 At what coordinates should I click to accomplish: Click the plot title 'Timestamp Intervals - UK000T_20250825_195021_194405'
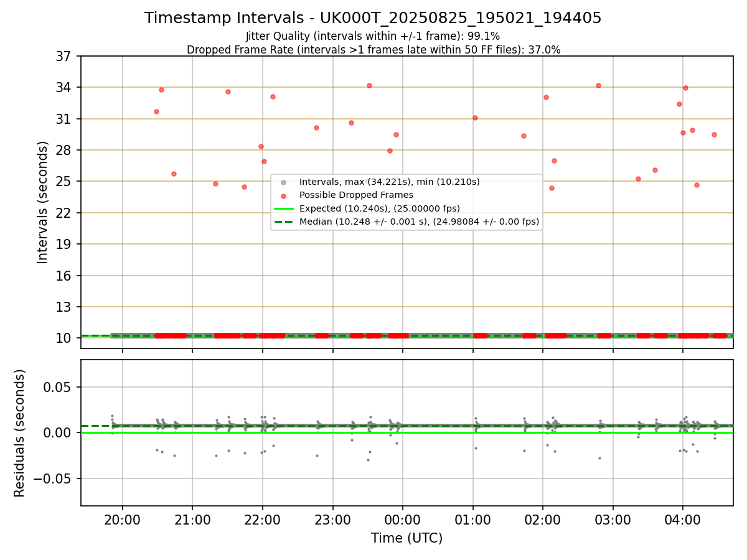(x=373, y=18)
